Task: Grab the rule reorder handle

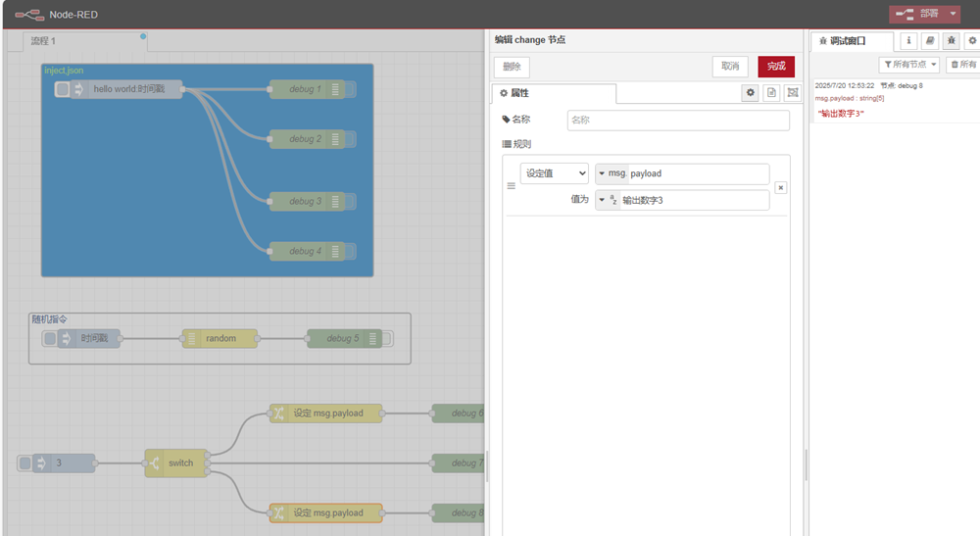Action: point(512,186)
